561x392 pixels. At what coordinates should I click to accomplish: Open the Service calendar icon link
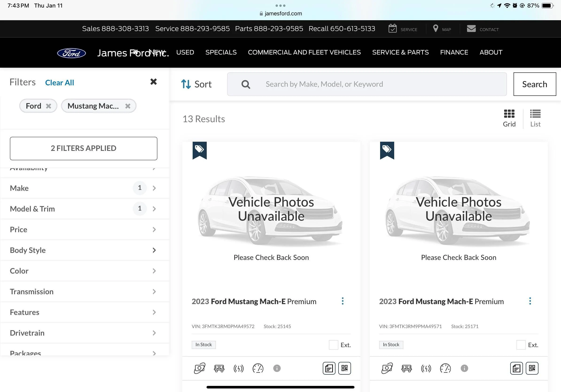(x=403, y=29)
